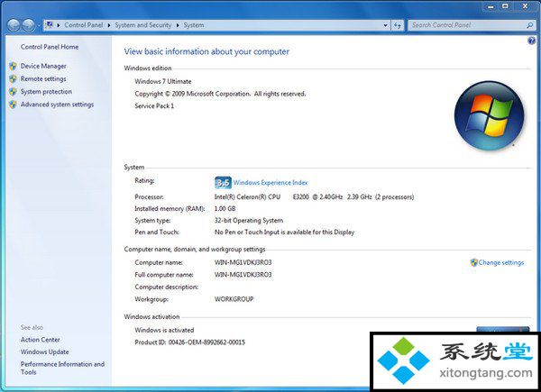Click the Full computer name value

coord(243,275)
